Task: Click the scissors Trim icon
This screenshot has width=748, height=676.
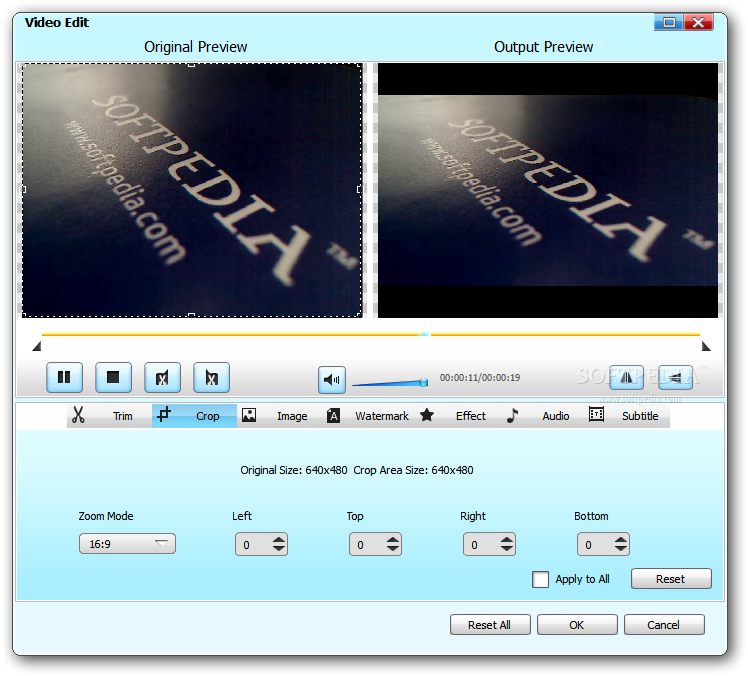Action: [78, 415]
